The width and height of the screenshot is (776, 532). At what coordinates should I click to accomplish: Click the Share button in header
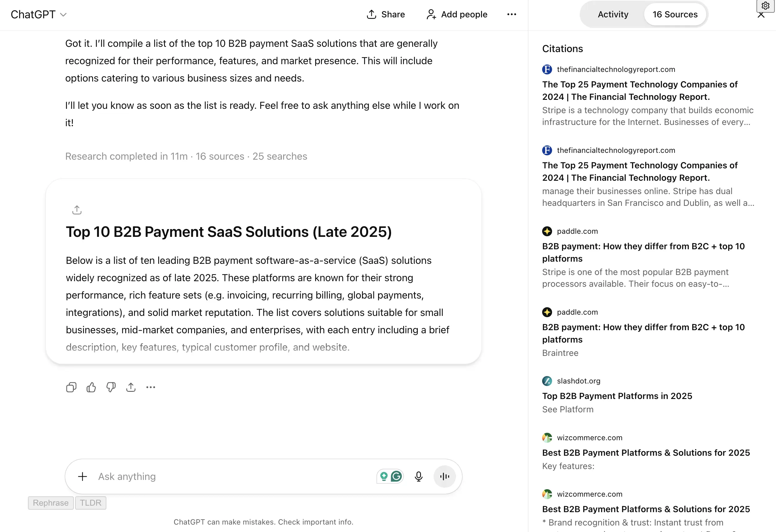[386, 14]
